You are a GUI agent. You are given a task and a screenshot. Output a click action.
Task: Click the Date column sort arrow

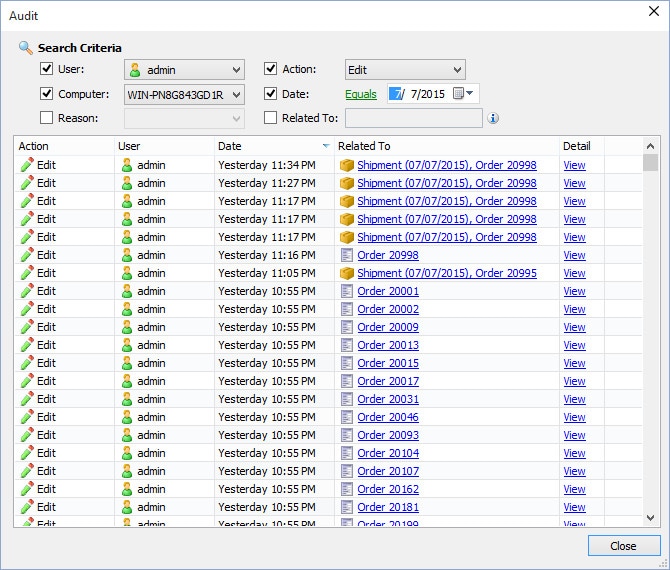326,146
